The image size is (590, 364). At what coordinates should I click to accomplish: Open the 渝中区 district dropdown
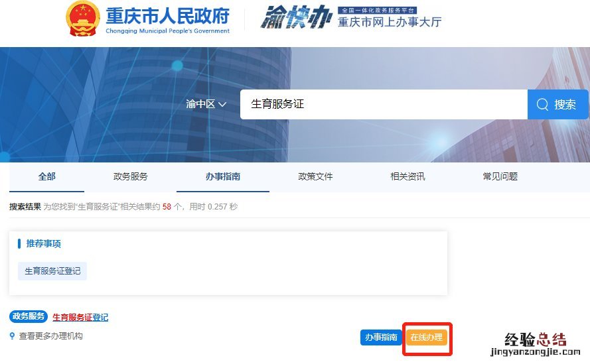206,104
